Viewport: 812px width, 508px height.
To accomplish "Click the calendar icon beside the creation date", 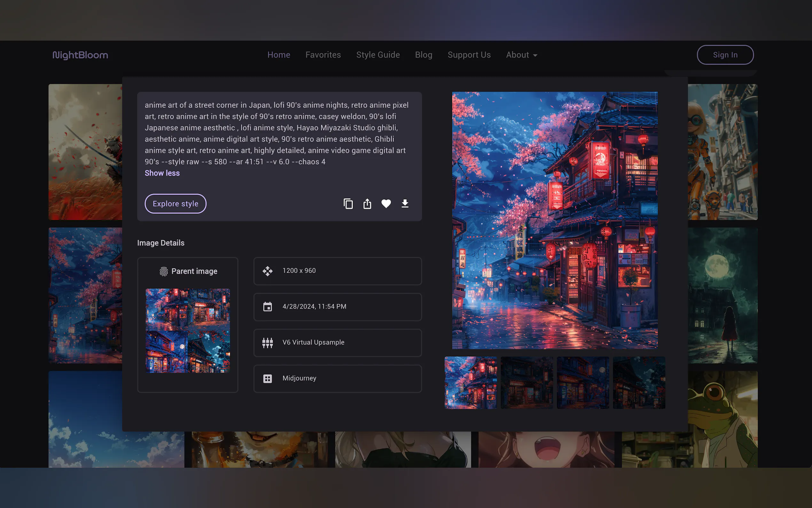I will point(268,307).
